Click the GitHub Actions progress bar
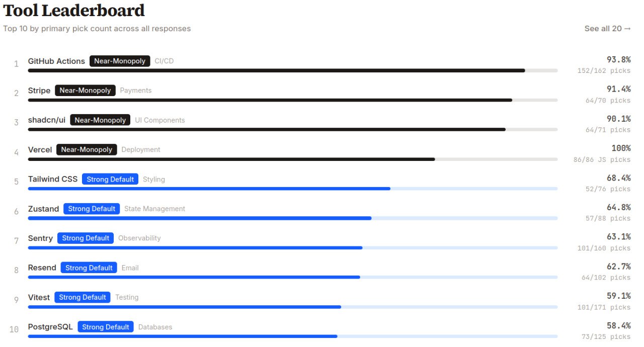Viewport: 644px width, 347px height. point(292,70)
